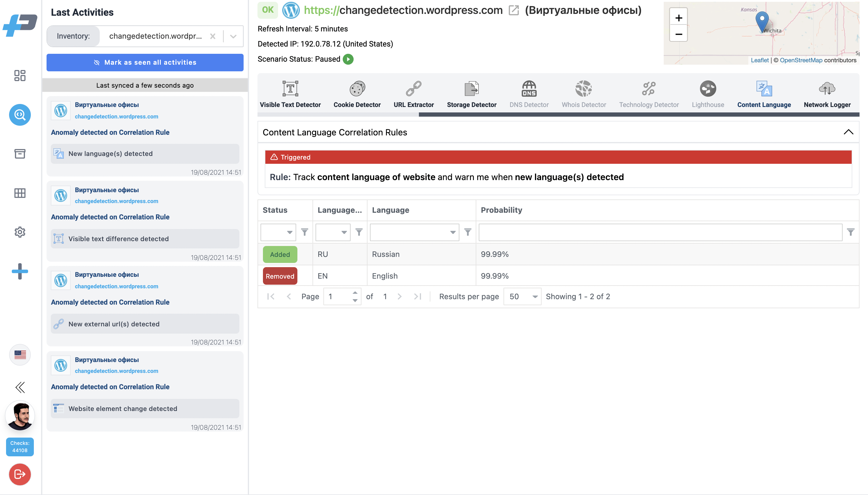The height and width of the screenshot is (495, 868).
Task: Go to the next page of results
Action: coord(400,296)
